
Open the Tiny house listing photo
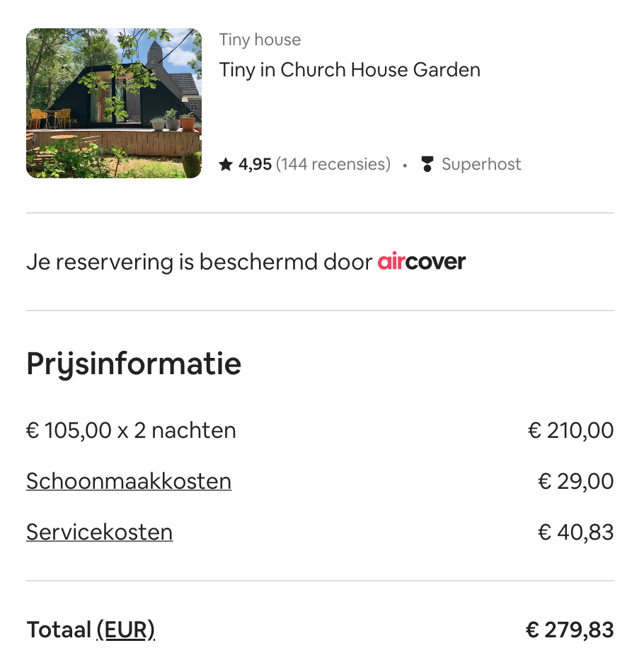tap(114, 103)
